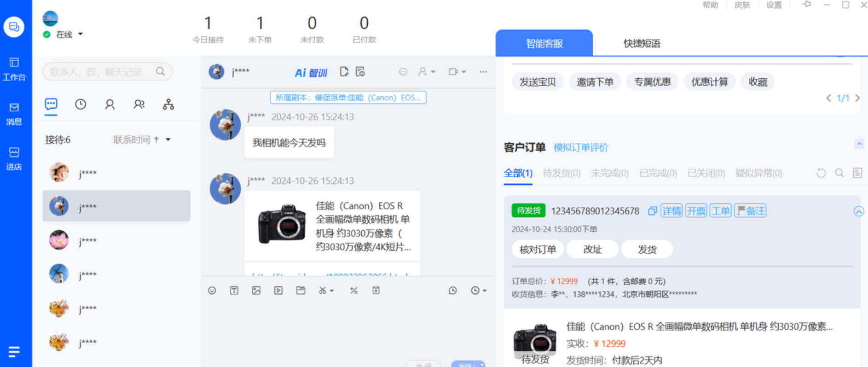Click the 邀请下单 button
The height and width of the screenshot is (367, 868).
tap(595, 82)
